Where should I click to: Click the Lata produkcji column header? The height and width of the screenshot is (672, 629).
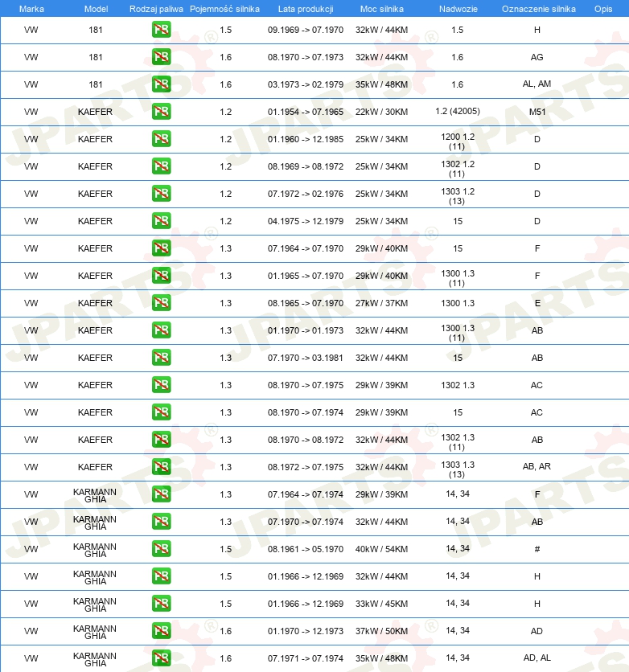[x=306, y=9]
